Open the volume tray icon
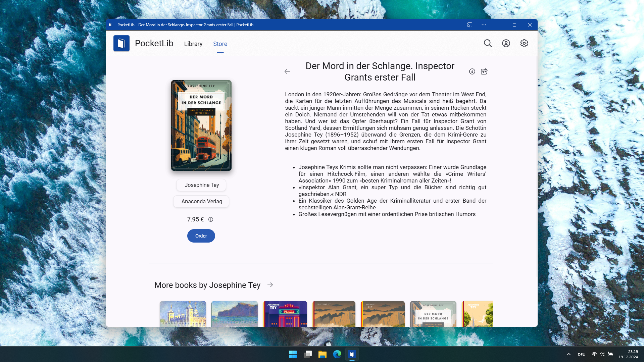The image size is (644, 362). (x=602, y=354)
